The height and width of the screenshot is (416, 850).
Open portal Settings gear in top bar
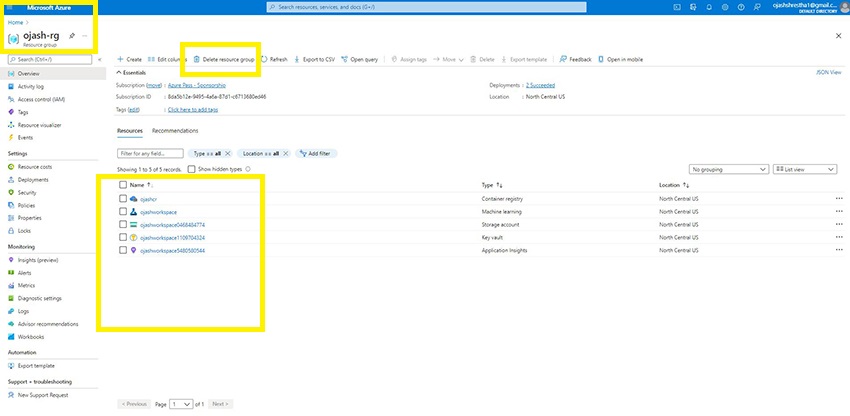tap(725, 7)
